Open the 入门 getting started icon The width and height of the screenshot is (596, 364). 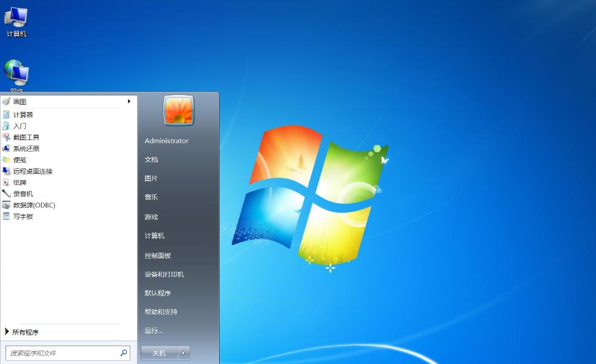click(x=6, y=126)
